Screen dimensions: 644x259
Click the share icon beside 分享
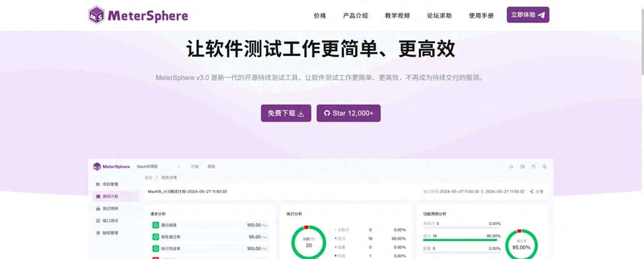click(x=532, y=192)
